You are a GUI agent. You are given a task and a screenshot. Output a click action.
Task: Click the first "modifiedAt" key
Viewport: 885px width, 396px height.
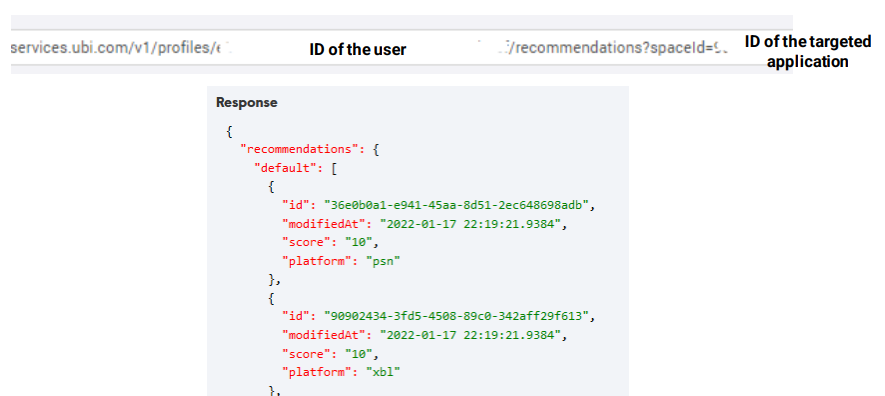click(325, 224)
